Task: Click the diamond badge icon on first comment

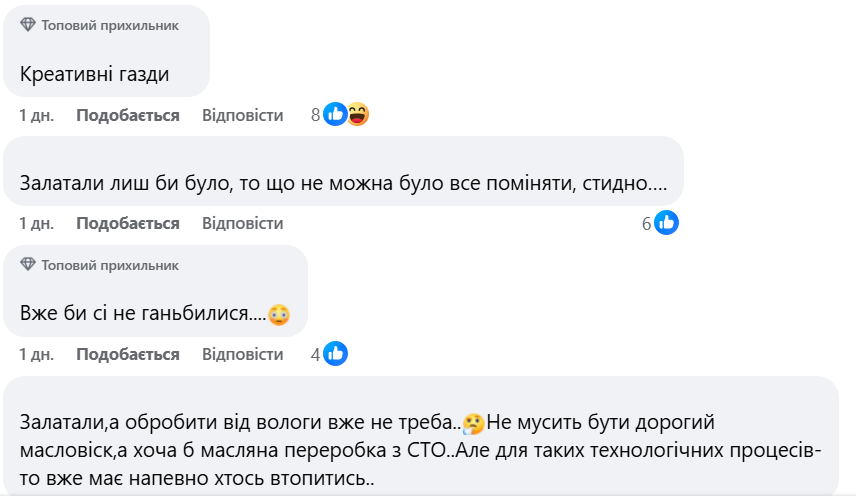Action: coord(28,25)
